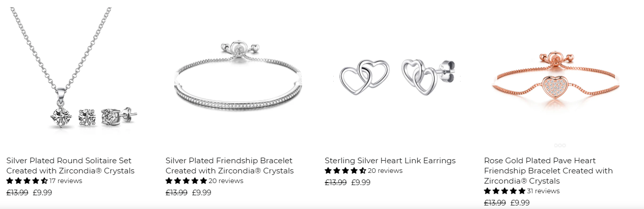Click the star rating for the Silver Friendship Bracelet

[186, 181]
